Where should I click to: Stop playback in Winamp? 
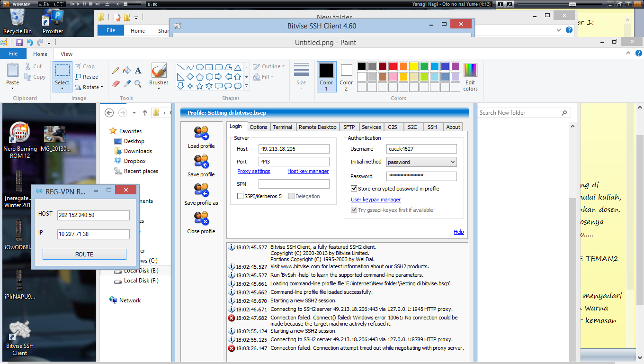[90, 4]
